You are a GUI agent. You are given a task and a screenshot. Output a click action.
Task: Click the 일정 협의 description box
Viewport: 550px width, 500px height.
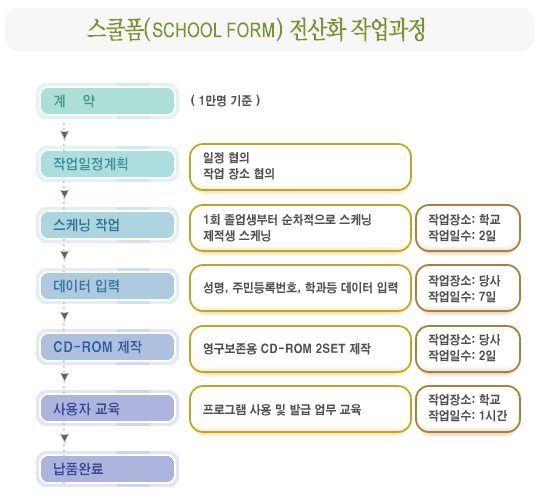click(x=300, y=167)
